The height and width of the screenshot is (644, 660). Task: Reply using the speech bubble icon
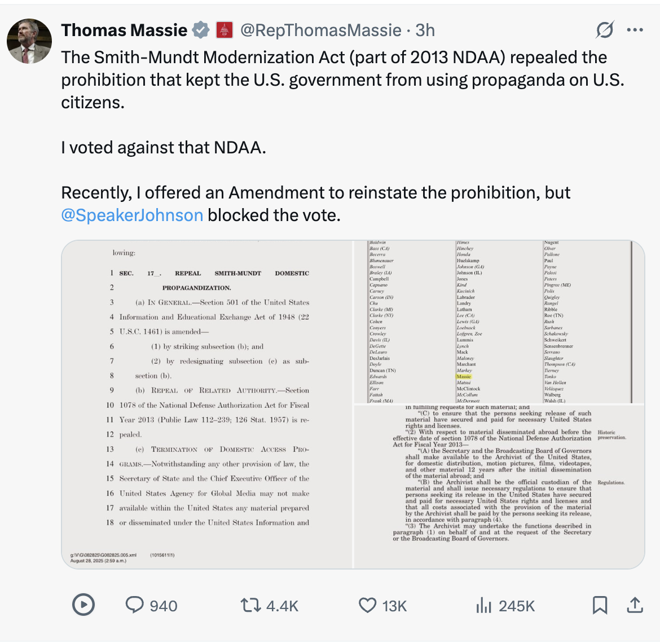[135, 605]
